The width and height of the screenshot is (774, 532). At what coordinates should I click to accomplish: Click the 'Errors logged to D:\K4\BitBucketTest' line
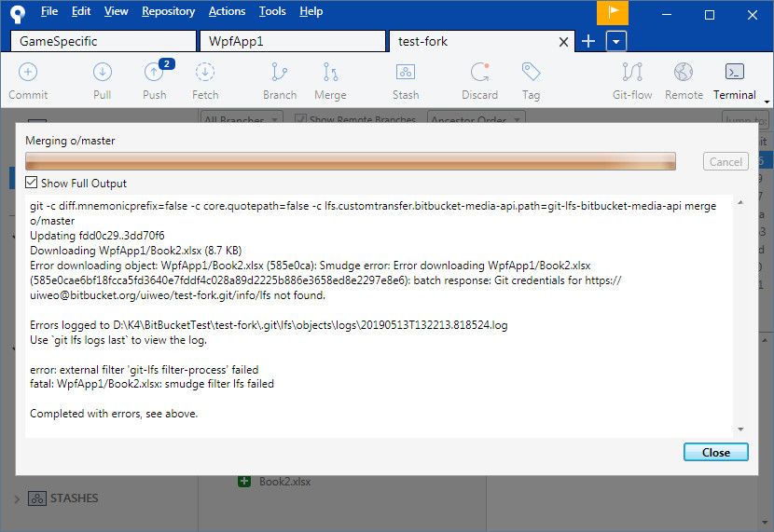coord(269,325)
